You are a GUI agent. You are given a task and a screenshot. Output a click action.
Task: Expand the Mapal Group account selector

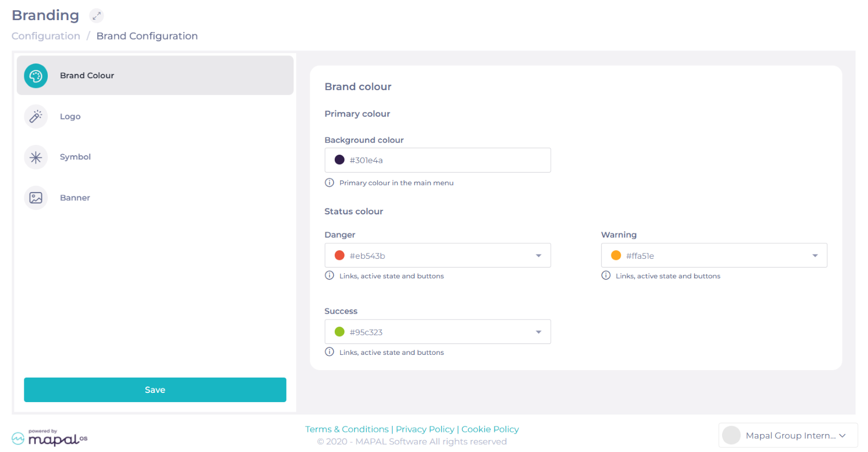click(788, 435)
